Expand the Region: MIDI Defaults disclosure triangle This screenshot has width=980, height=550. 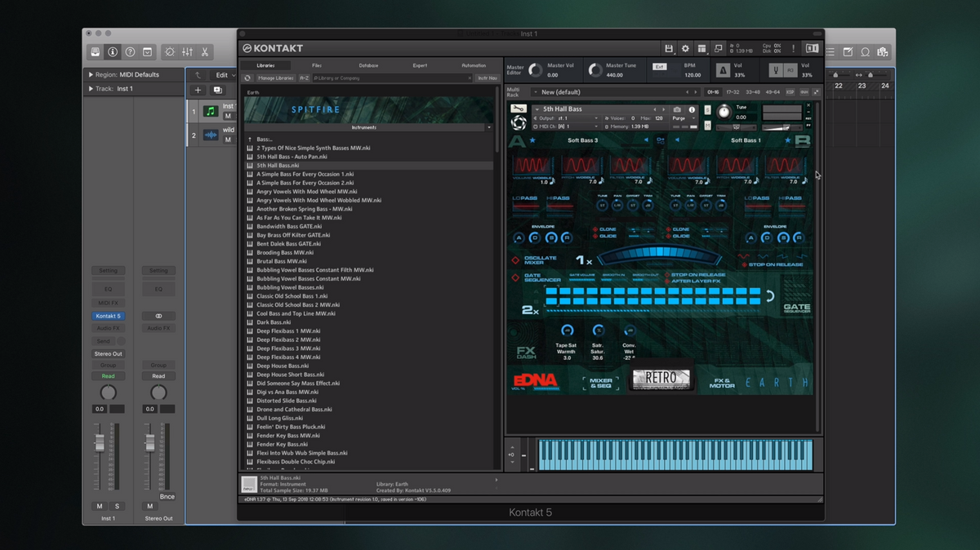pyautogui.click(x=91, y=75)
